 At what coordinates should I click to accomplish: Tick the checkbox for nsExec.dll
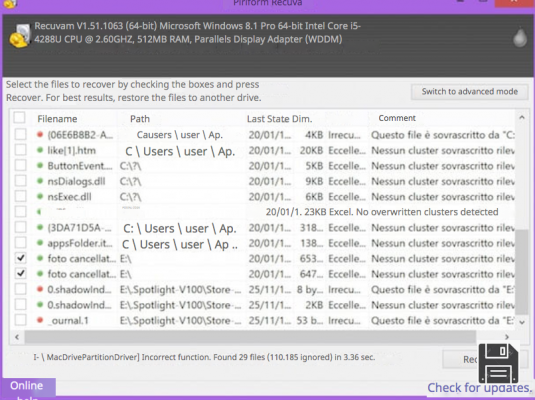pyautogui.click(x=20, y=196)
